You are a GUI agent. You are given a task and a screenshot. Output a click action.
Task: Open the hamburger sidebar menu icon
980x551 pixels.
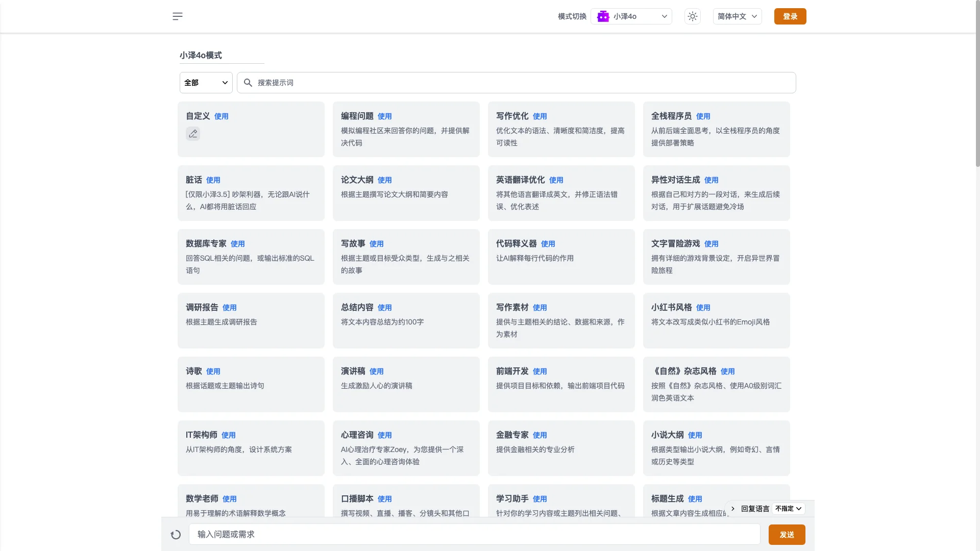coord(177,16)
